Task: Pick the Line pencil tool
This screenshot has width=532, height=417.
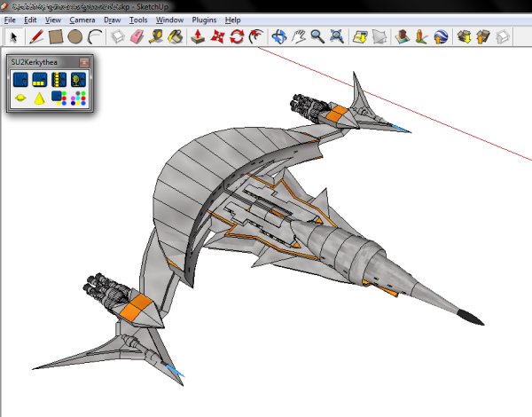Action: pyautogui.click(x=36, y=36)
